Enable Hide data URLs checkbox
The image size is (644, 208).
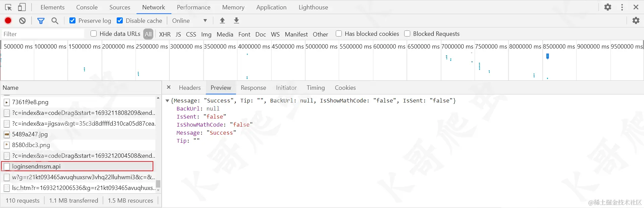[94, 33]
